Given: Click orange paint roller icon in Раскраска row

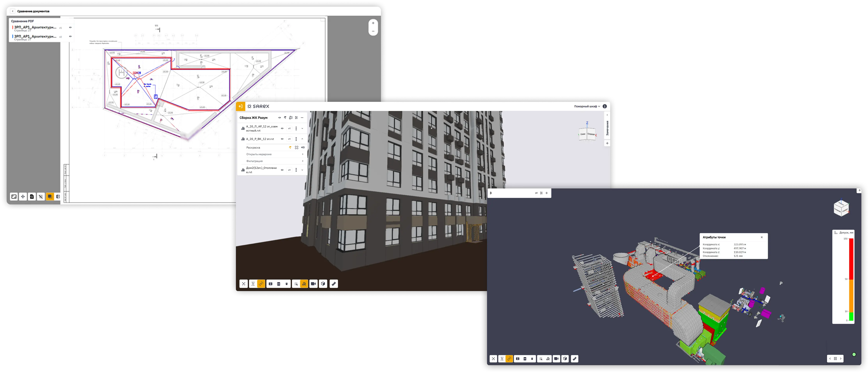Looking at the screenshot, I should point(290,147).
